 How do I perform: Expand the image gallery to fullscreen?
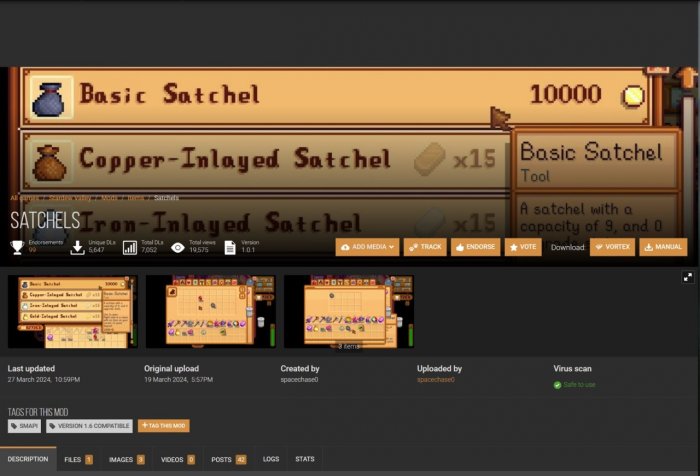pyautogui.click(x=688, y=276)
